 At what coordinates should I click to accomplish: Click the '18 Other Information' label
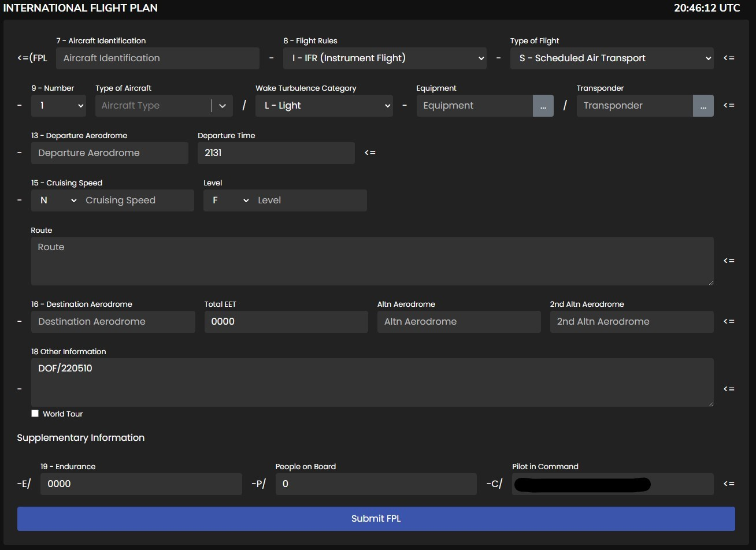point(69,351)
